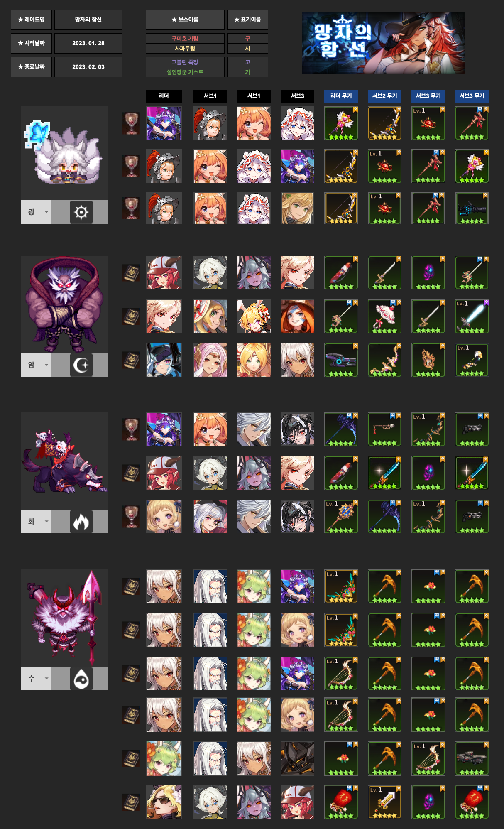Open the 화 element dropdown

click(x=36, y=522)
